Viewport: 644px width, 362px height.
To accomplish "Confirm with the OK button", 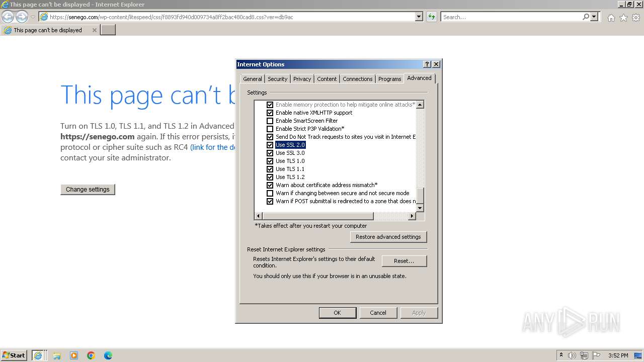I will [337, 313].
